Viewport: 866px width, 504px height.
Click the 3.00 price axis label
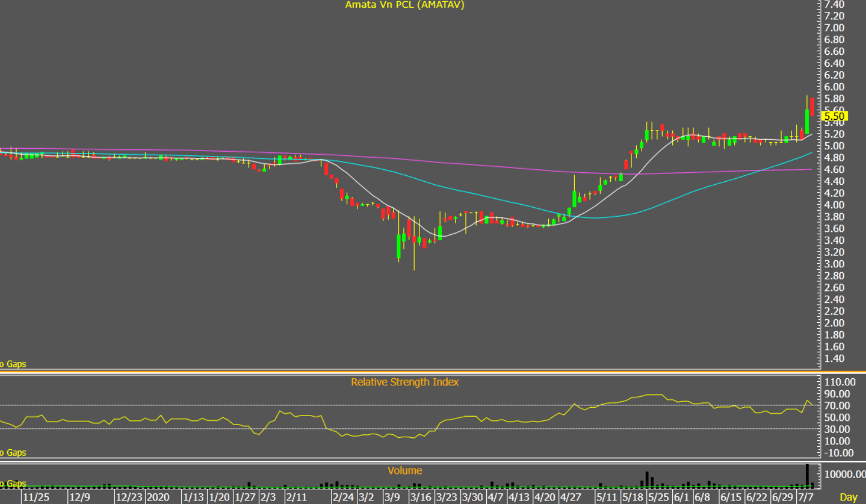834,264
